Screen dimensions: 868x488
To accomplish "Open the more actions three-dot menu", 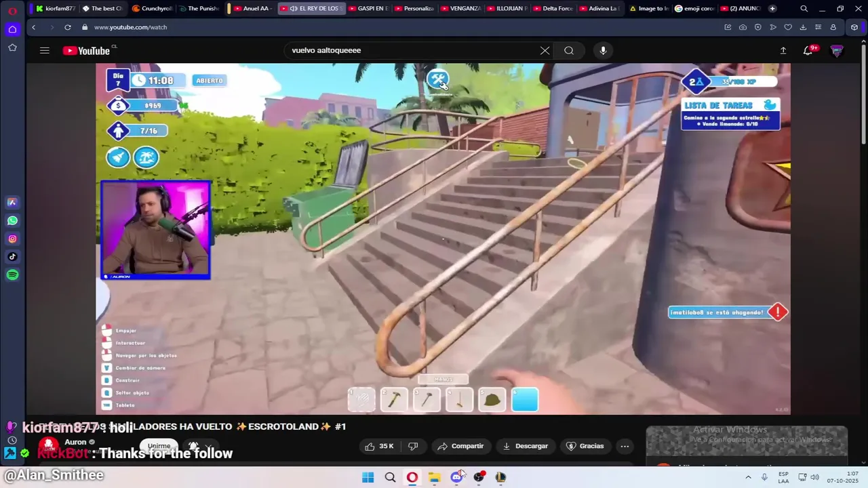I will point(625,446).
